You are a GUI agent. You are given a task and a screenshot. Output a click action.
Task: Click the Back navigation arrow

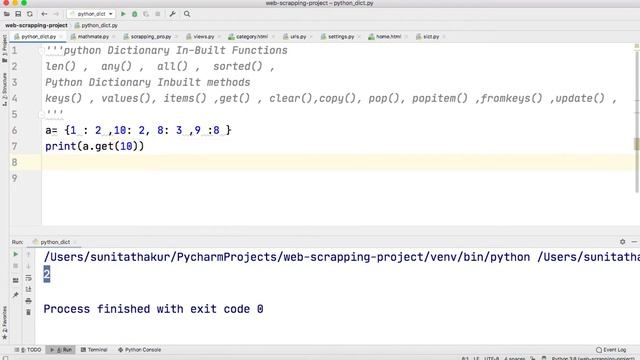coord(44,14)
